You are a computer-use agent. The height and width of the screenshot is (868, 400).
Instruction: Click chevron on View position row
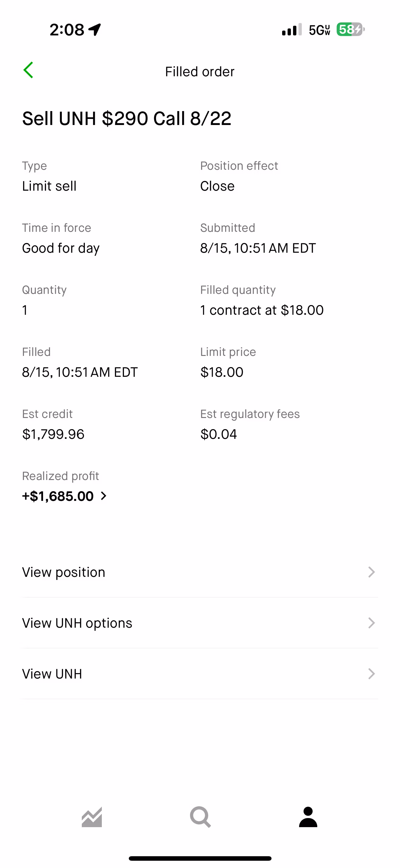(x=371, y=572)
